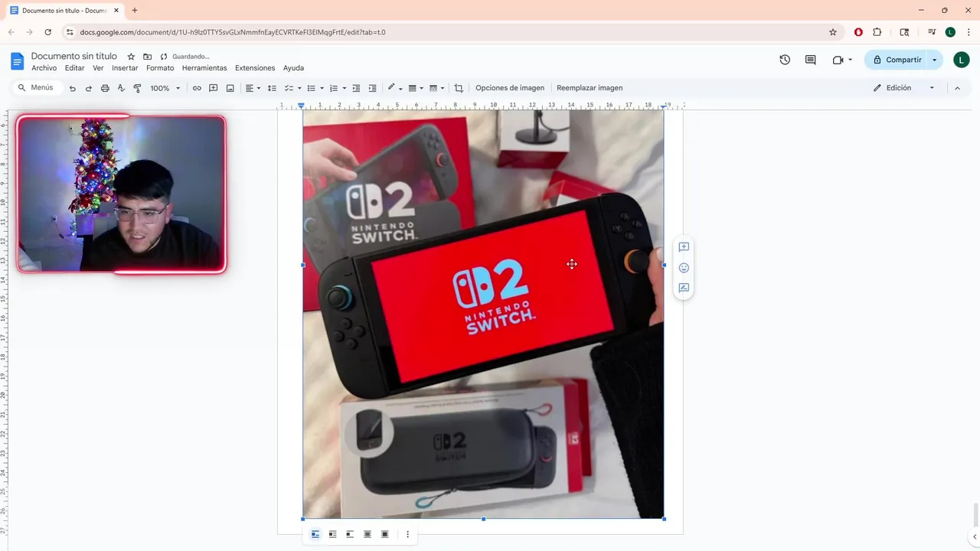Open the Google Docs home logo

coord(17,61)
